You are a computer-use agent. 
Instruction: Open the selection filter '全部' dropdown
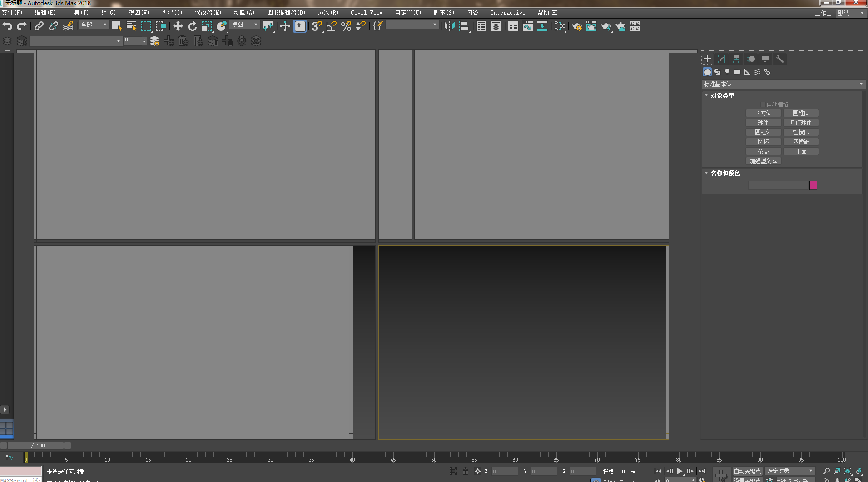point(94,25)
